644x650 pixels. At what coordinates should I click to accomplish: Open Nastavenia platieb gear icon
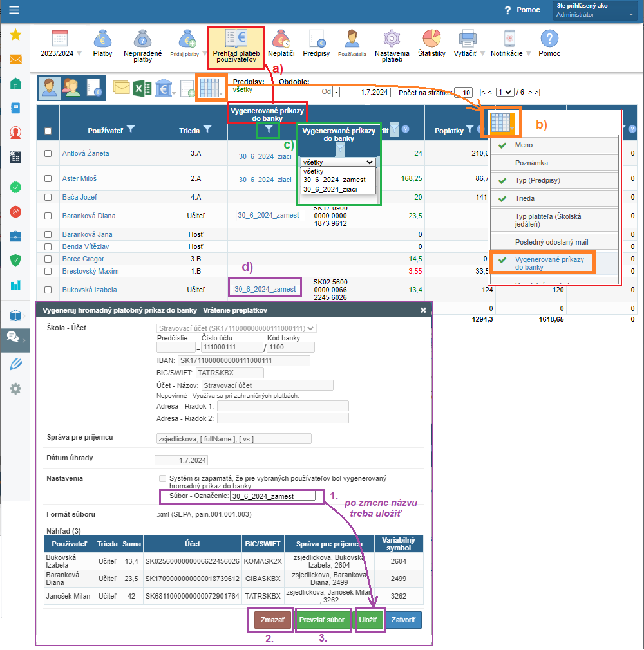pos(392,39)
